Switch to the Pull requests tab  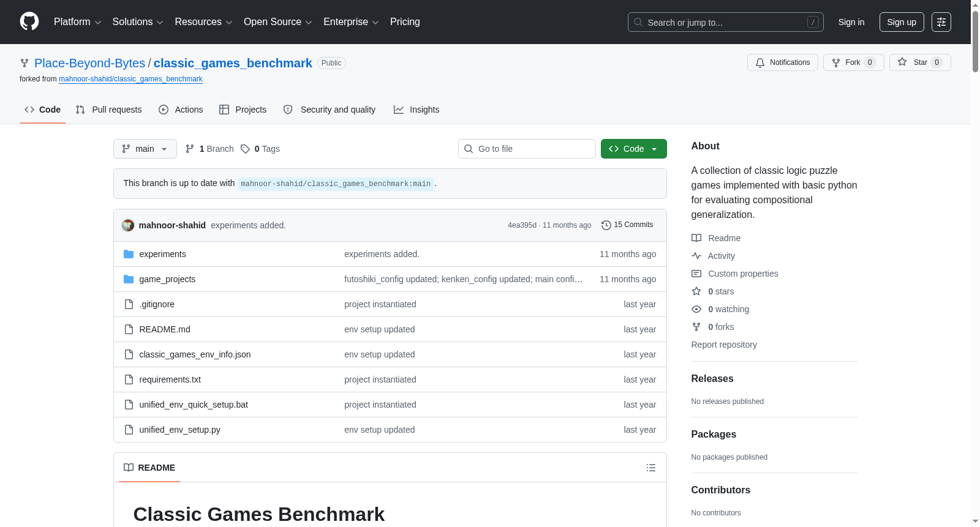(x=109, y=110)
